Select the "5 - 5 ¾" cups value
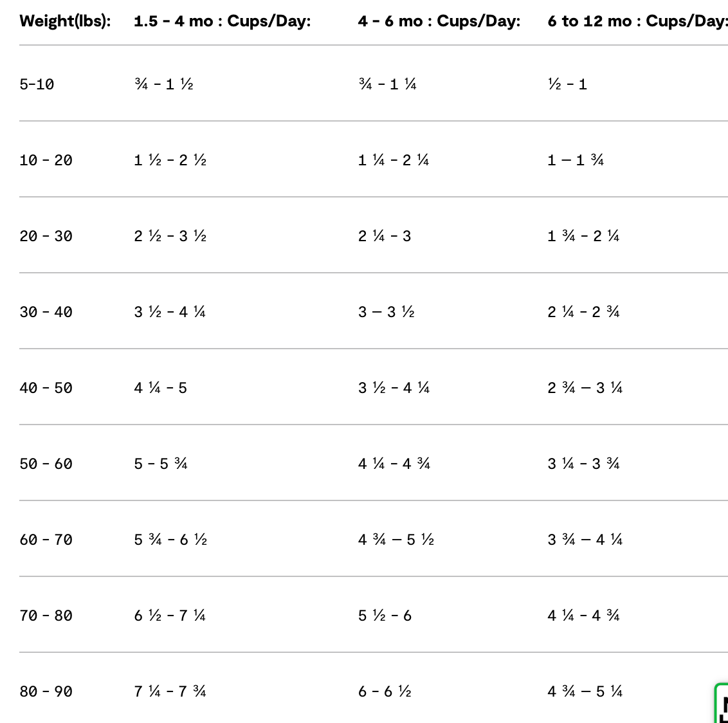The height and width of the screenshot is (723, 728). tap(160, 464)
